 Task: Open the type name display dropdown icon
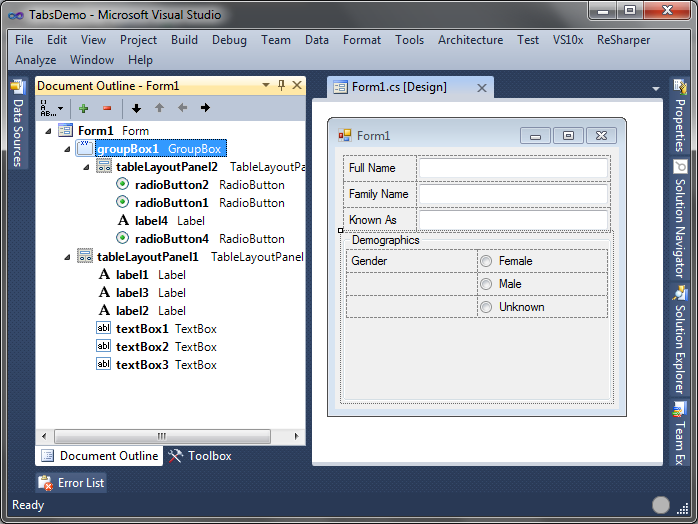click(51, 108)
